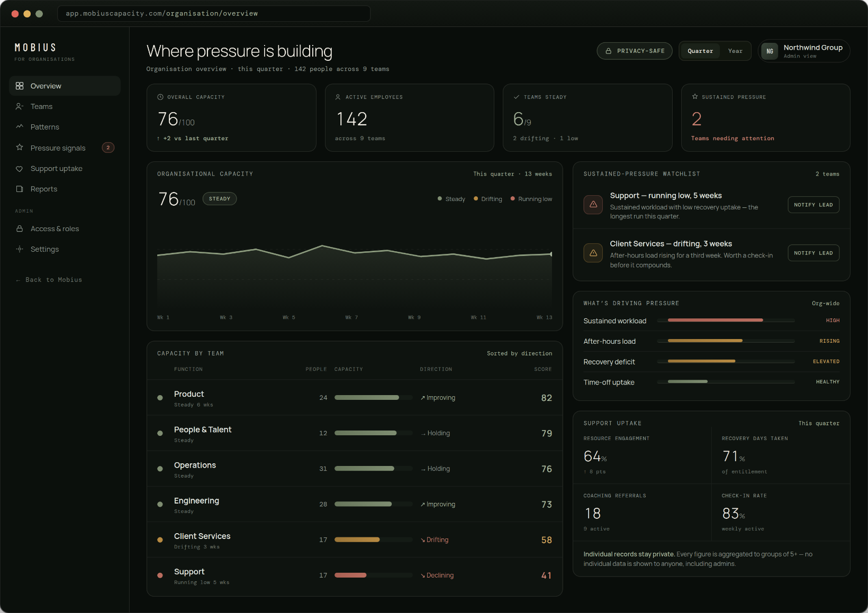Go to Patterns section
The width and height of the screenshot is (868, 613).
65,127
